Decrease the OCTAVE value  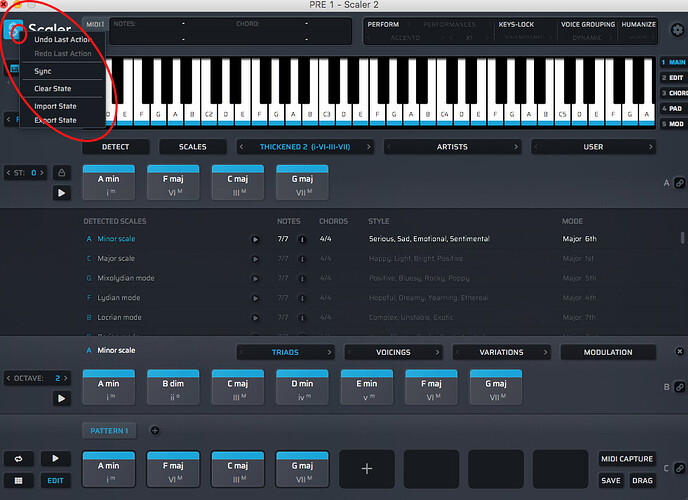[8, 378]
